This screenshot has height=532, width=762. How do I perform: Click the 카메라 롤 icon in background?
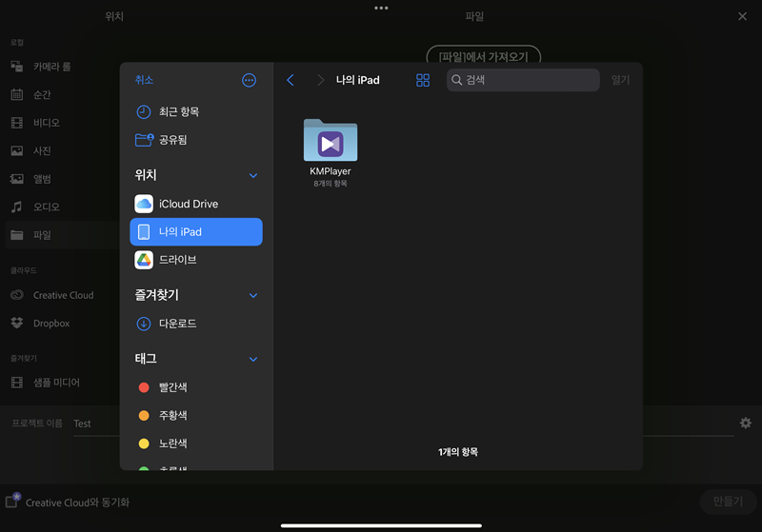17,67
